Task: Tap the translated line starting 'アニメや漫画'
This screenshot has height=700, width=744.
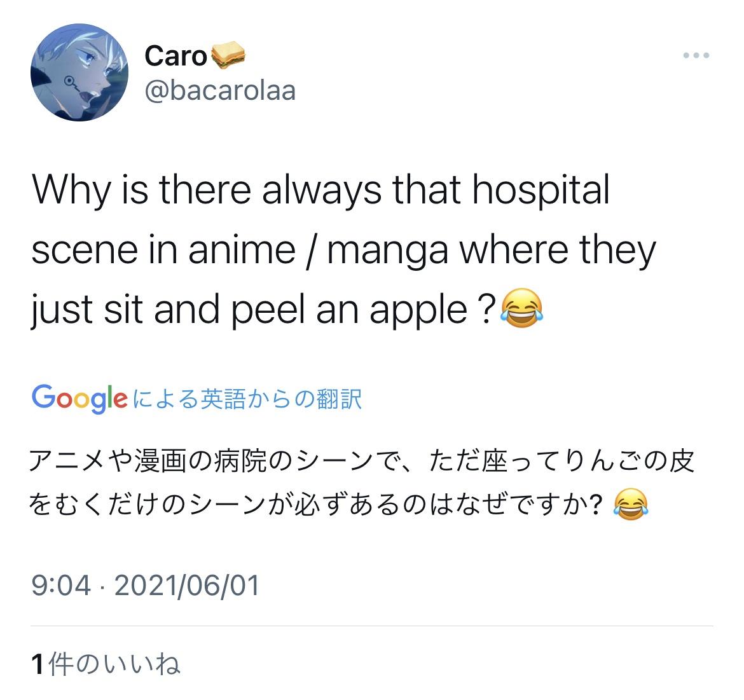Action: [361, 462]
